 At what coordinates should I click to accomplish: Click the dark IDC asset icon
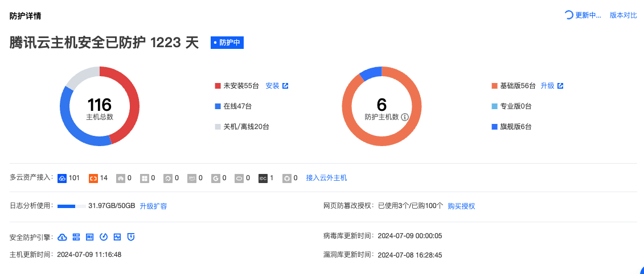pos(263,178)
